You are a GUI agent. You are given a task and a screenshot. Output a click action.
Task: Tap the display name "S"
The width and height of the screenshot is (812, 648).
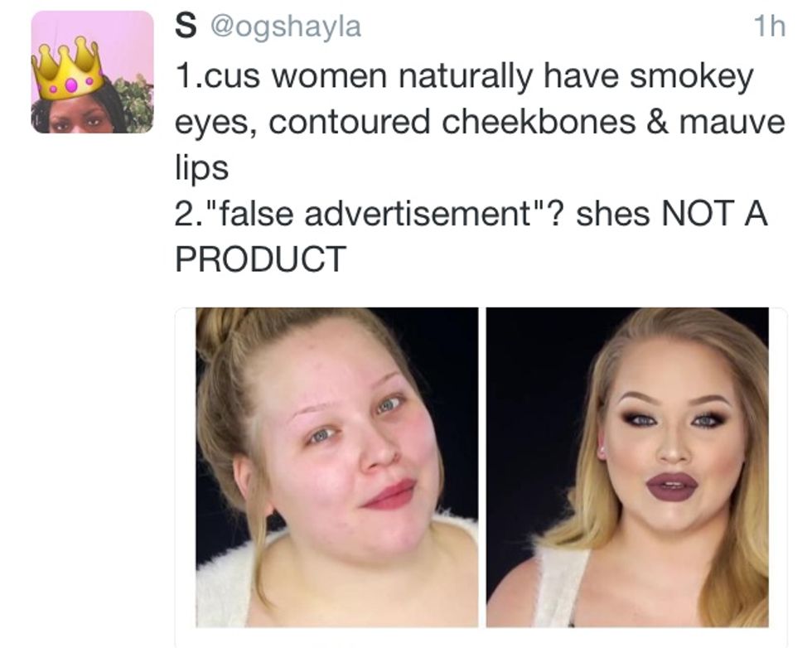click(x=185, y=27)
